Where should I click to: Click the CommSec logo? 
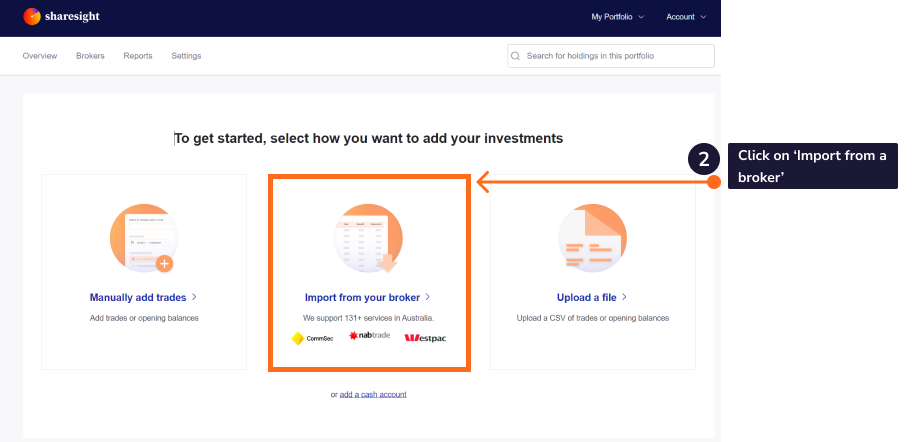[312, 338]
